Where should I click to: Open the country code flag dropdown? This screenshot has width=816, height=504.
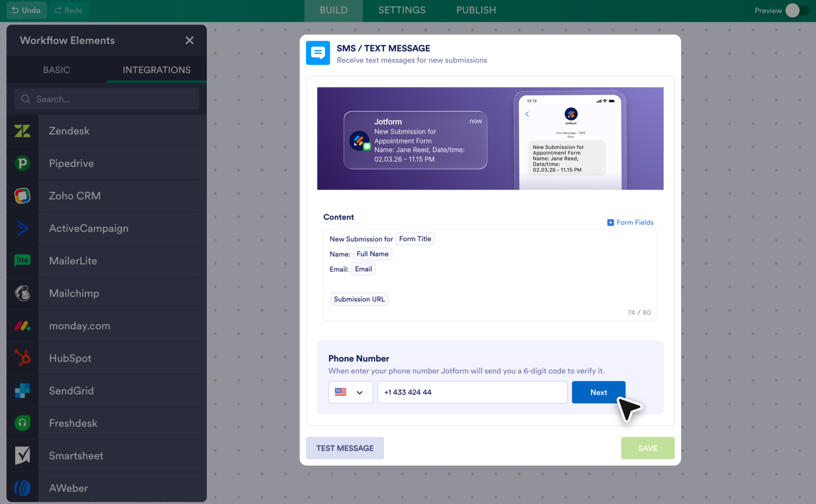(350, 392)
